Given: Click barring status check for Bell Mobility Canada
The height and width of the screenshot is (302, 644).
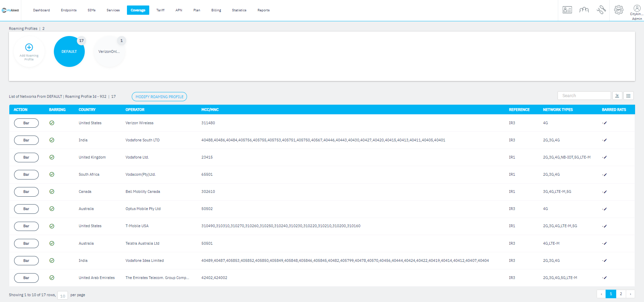Looking at the screenshot, I should (52, 191).
